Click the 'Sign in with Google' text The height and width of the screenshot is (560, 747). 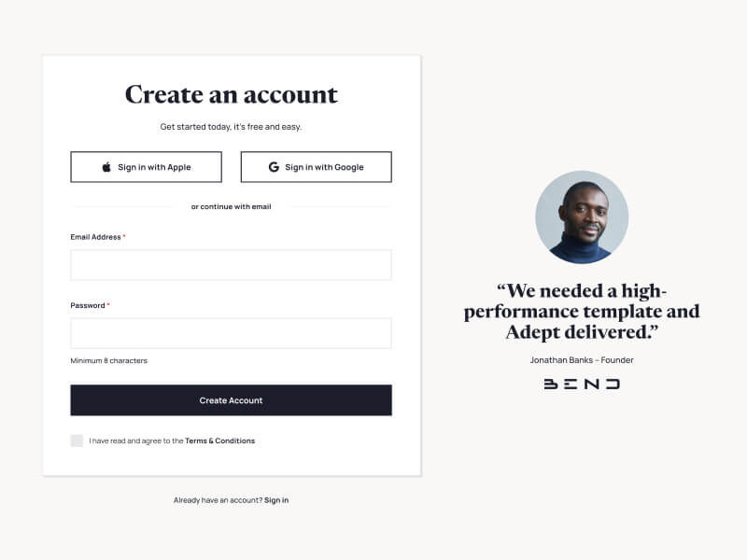click(324, 167)
